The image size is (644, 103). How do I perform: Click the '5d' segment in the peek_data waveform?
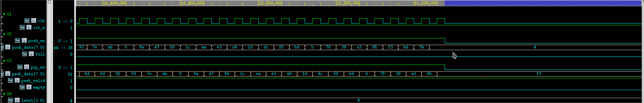[x=87, y=74]
